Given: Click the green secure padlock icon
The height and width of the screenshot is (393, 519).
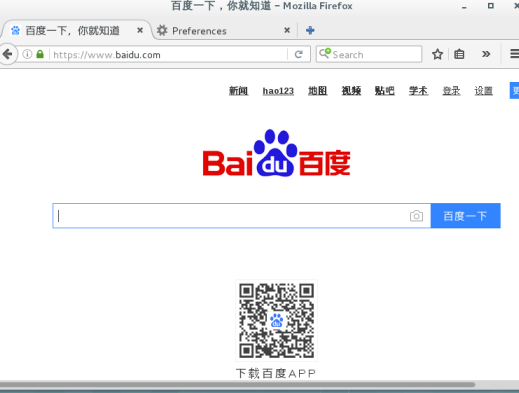Looking at the screenshot, I should coord(40,54).
